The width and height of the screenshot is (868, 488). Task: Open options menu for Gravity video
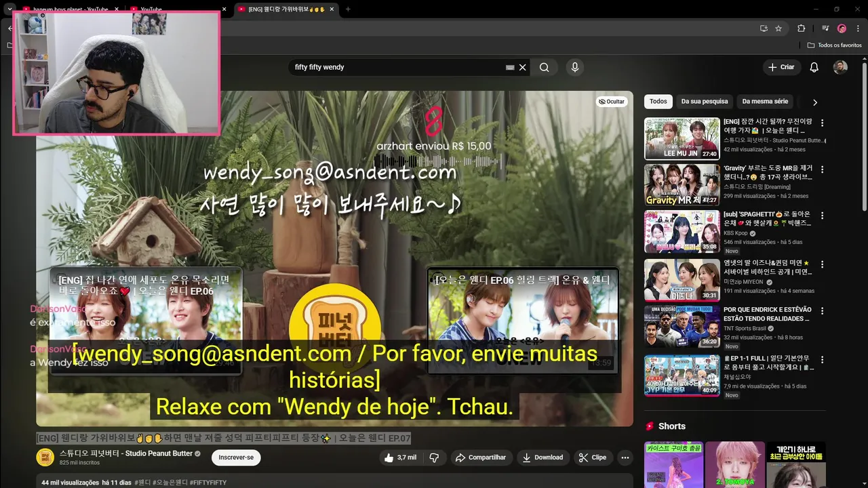coord(822,169)
